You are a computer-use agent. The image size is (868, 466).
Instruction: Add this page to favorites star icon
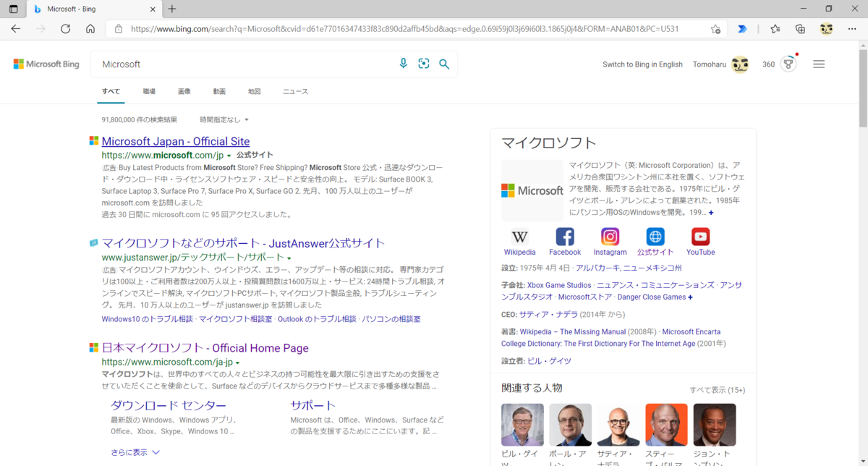click(715, 29)
